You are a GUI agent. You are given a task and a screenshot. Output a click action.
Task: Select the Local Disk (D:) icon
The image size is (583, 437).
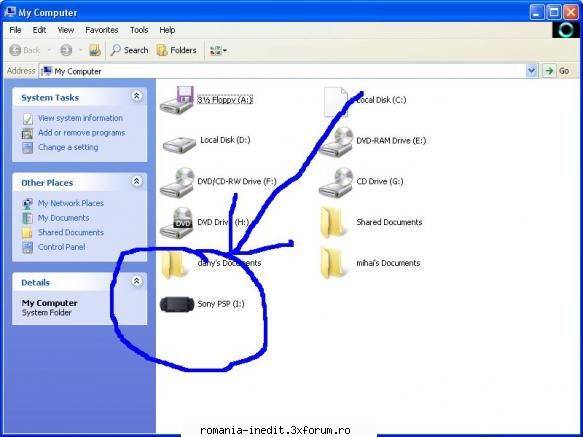click(179, 144)
